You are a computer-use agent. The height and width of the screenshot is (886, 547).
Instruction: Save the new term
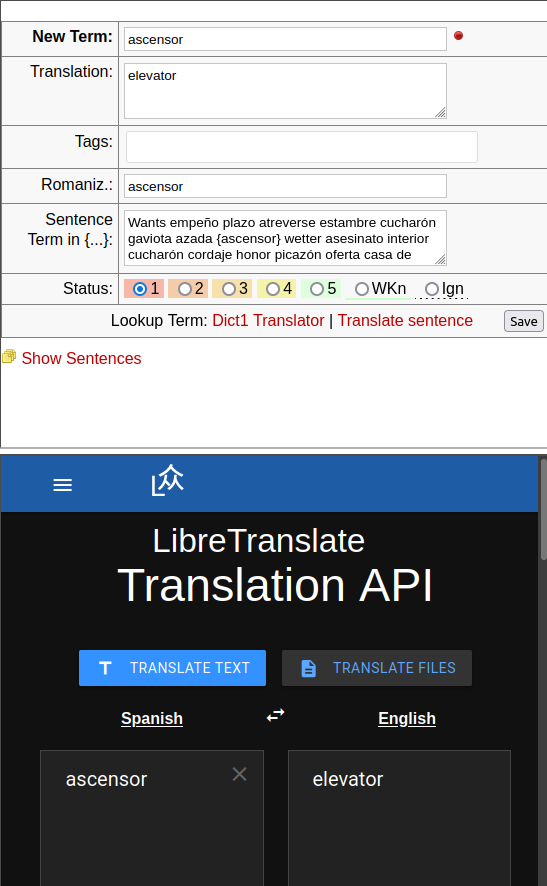point(524,321)
